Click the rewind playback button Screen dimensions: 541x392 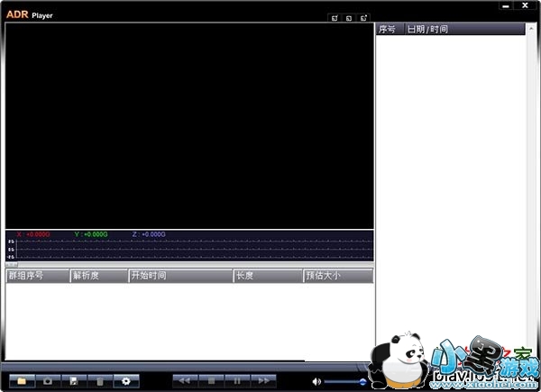pos(185,381)
